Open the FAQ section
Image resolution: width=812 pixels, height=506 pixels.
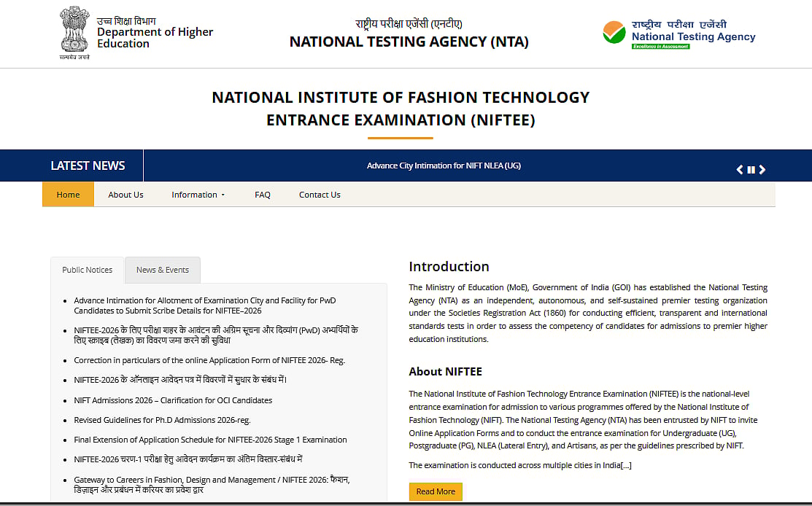point(262,194)
